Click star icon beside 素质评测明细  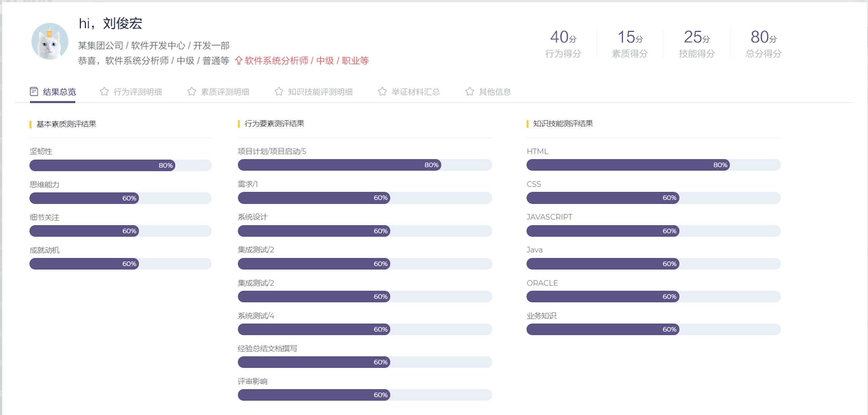point(192,91)
